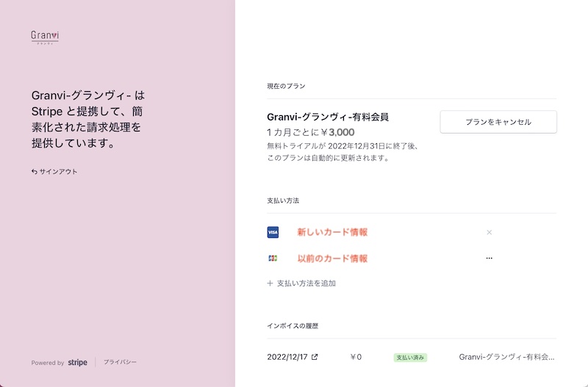Click the plus icon to add payment method

270,283
